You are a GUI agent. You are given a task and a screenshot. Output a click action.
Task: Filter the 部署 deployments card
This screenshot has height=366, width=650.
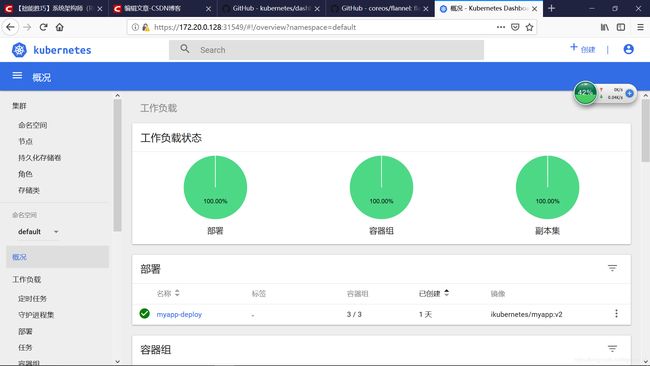(612, 268)
